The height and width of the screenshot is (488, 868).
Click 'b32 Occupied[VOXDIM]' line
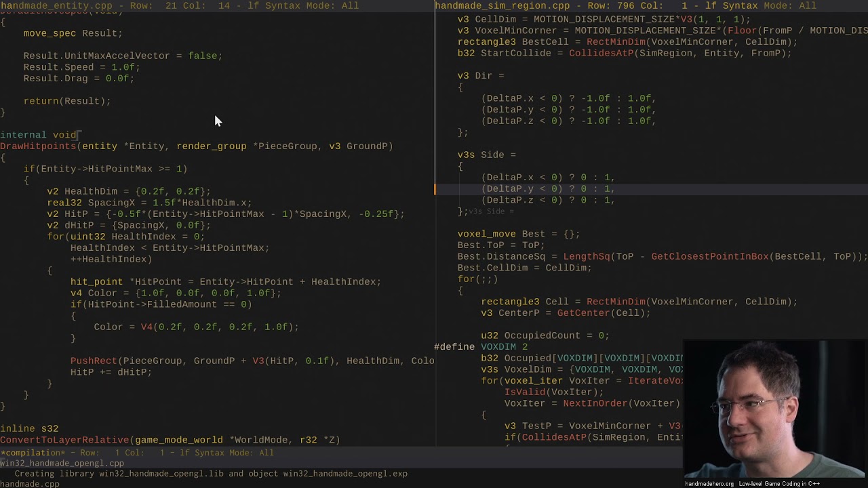tap(583, 359)
